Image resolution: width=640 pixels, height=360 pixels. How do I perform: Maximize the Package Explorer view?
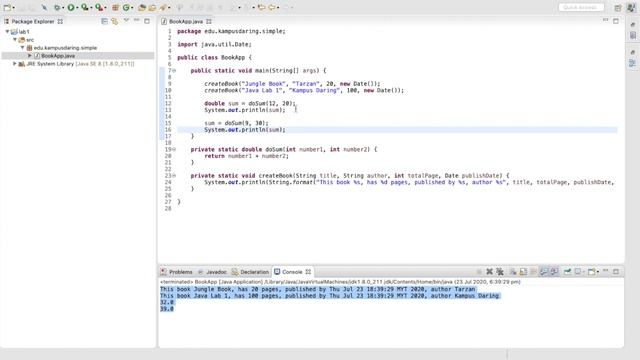click(147, 21)
